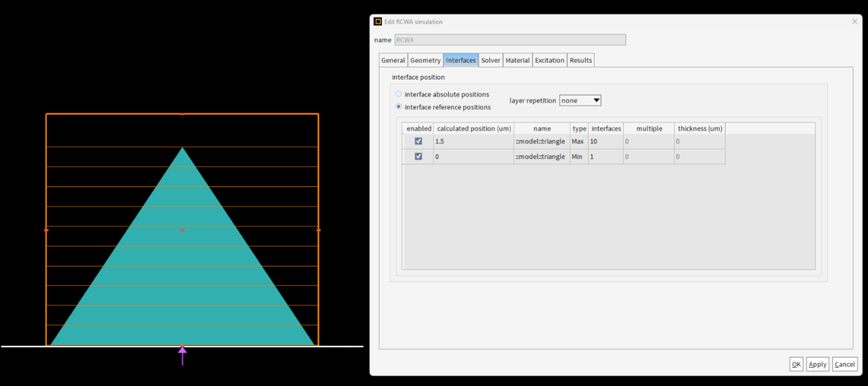868x386 pixels.
Task: Click the purple source direction arrow
Action: [x=182, y=356]
